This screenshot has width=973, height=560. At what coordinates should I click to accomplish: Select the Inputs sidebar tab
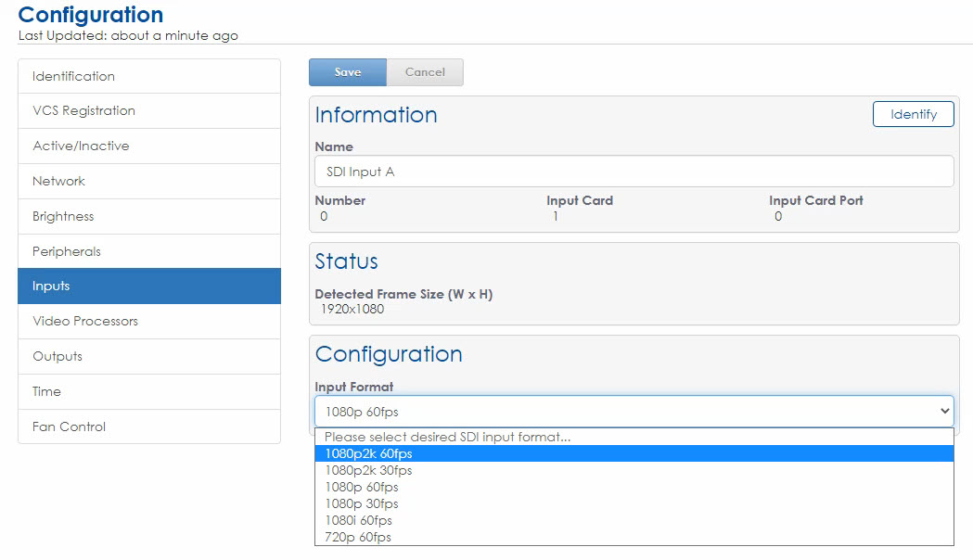pos(148,286)
